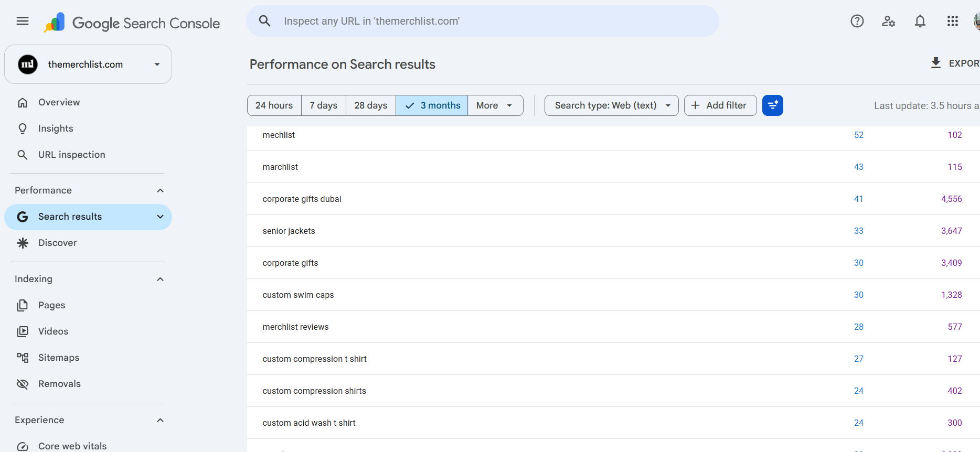Click the 'corporate gifts dubai' query row
The width and height of the screenshot is (980, 452).
(613, 199)
